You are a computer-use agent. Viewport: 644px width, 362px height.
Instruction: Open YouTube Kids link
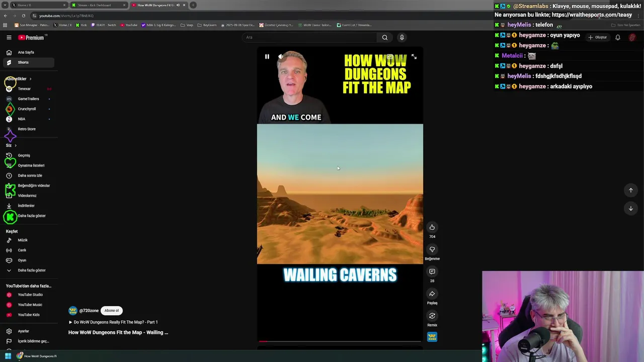pos(28,315)
